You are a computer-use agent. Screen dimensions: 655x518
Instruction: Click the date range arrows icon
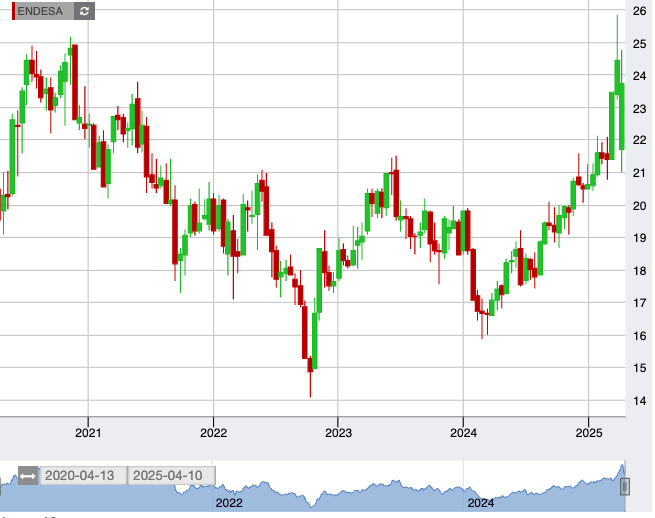pos(27,476)
